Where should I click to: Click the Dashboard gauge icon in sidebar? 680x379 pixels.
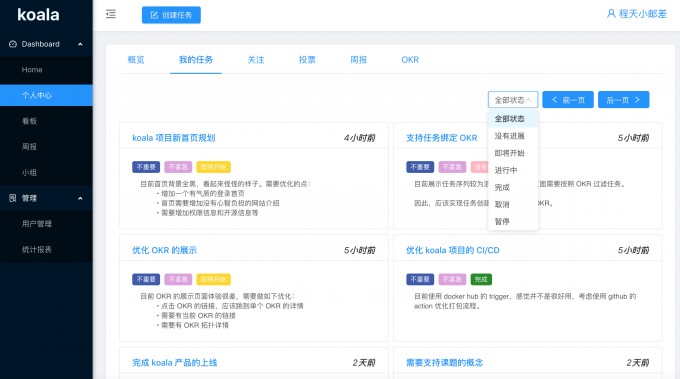13,44
